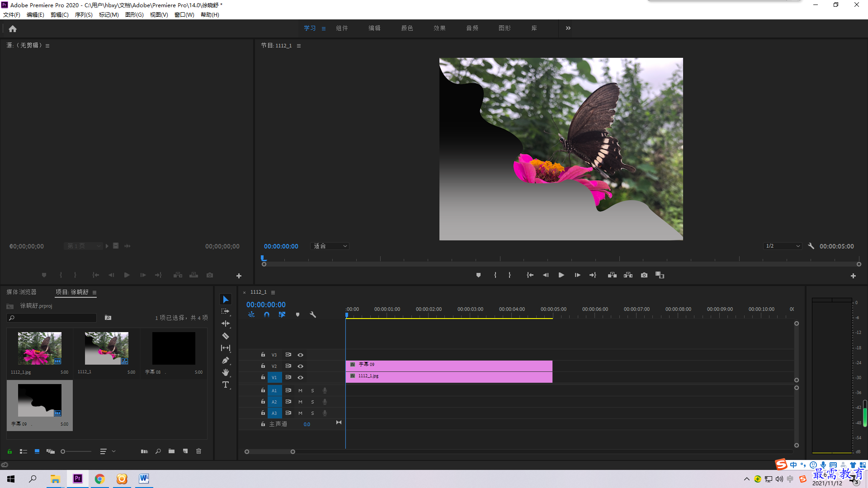
Task: Select the 字幕 09 clip on V2
Action: tap(449, 366)
